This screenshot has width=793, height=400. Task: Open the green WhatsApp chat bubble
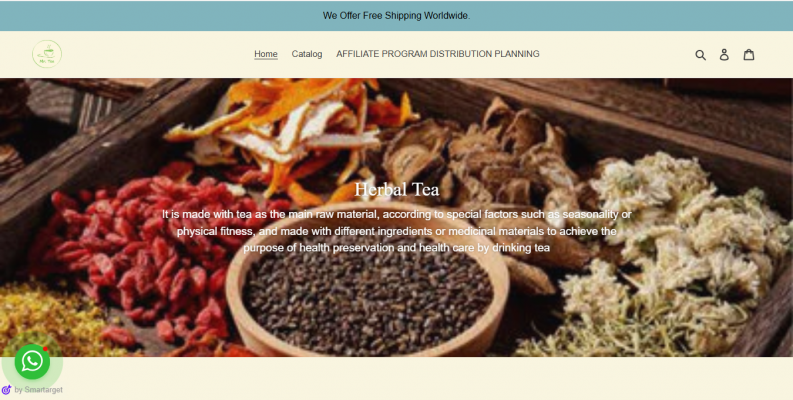[32, 361]
